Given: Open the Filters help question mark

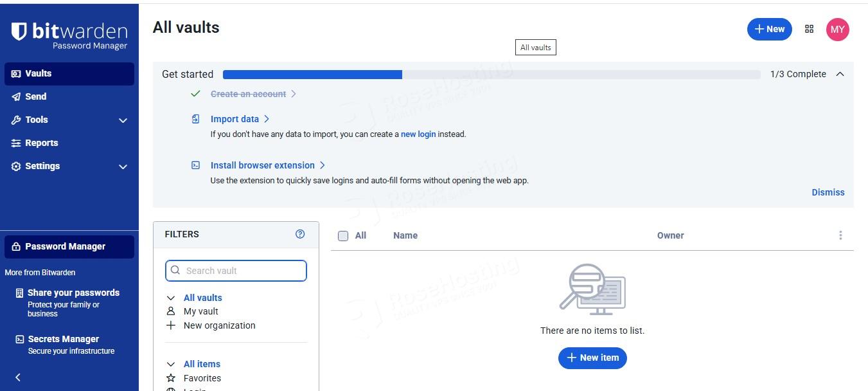Looking at the screenshot, I should (299, 234).
